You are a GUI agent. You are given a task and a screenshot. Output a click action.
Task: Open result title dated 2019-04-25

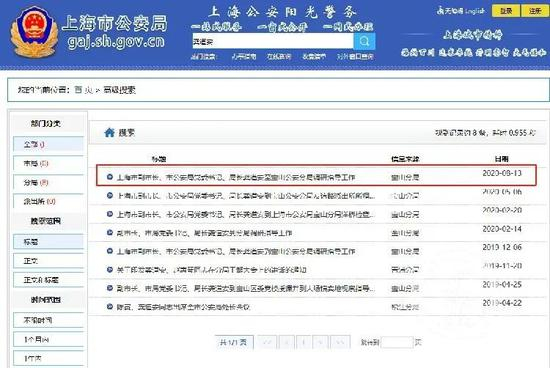coord(246,288)
